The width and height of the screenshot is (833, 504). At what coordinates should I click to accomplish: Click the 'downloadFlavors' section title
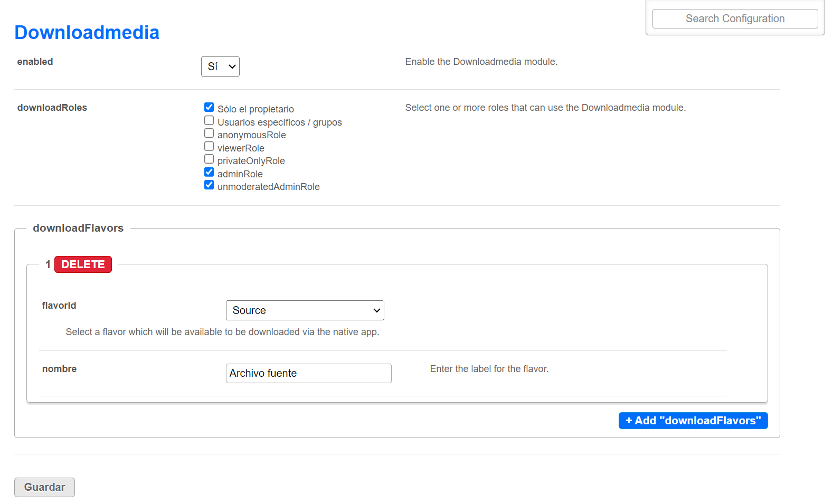tap(78, 228)
